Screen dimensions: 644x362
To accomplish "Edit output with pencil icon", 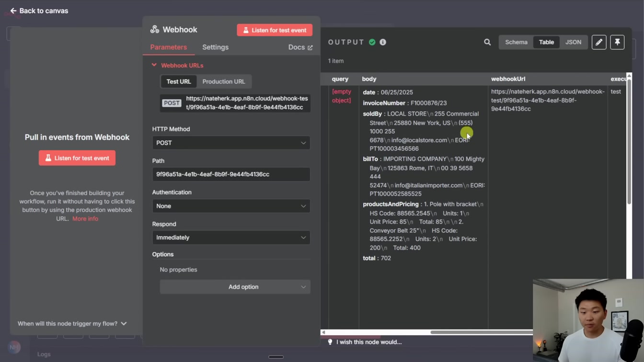I will [599, 42].
